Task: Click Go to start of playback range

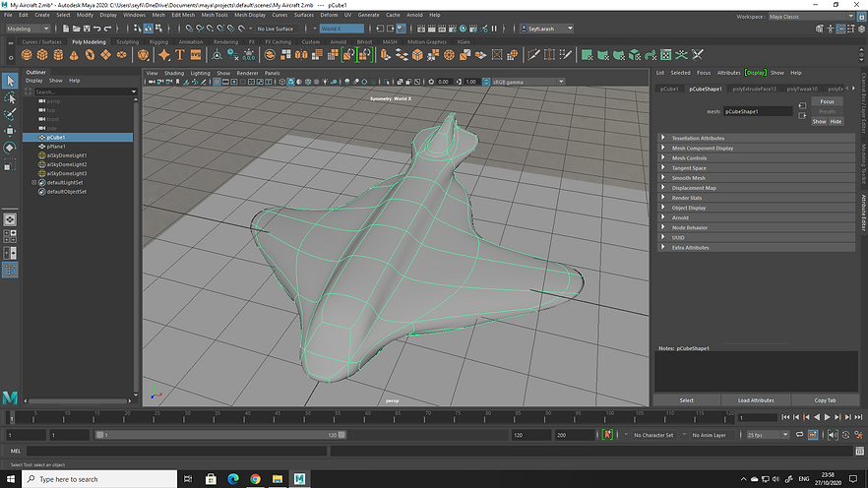Action: [x=785, y=417]
